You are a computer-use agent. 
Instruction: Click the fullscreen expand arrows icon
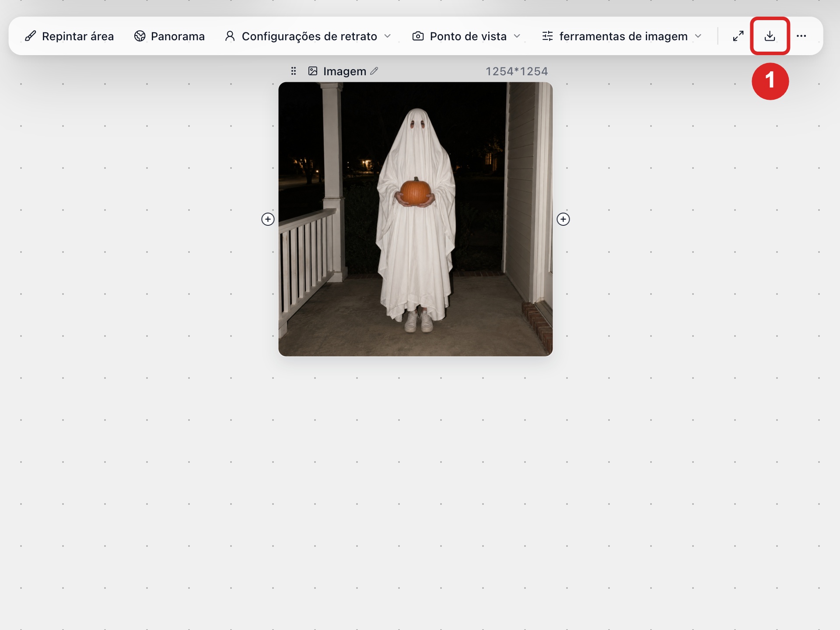click(x=738, y=36)
